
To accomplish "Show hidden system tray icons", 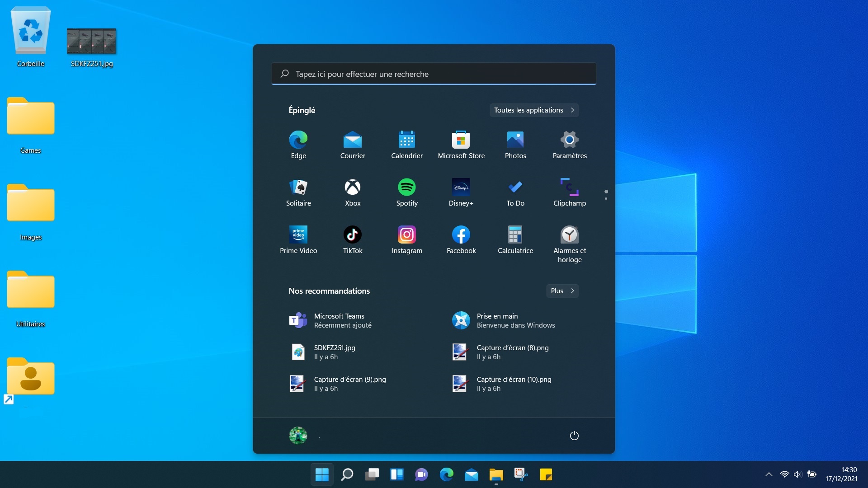I will 769,474.
